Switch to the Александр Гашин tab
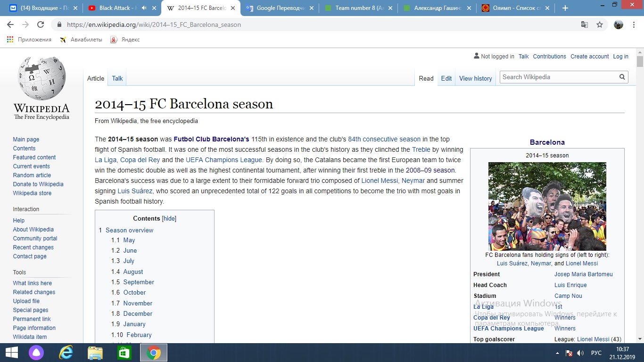 pos(436,8)
